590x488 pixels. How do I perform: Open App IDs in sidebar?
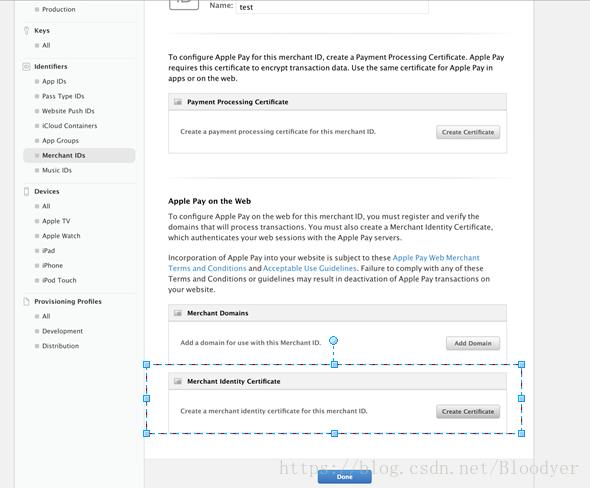coord(54,81)
